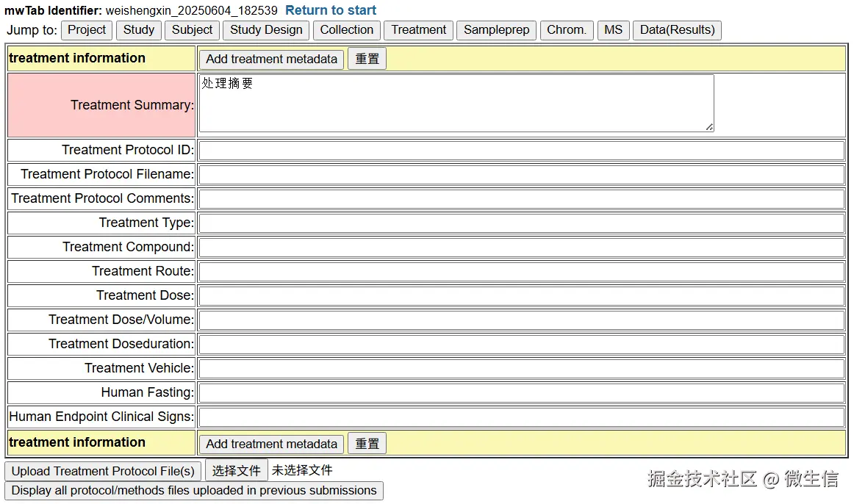This screenshot has width=854, height=504.
Task: Jump to the Sampleprep section
Action: pos(497,30)
